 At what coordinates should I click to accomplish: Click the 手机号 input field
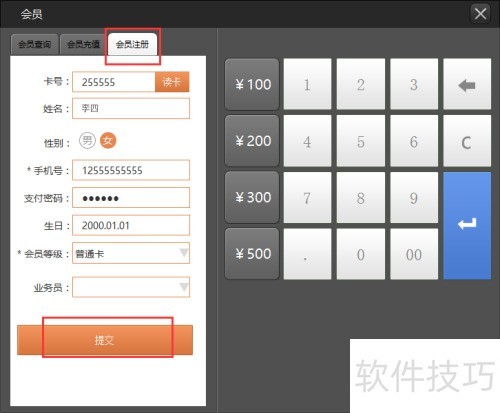click(131, 170)
